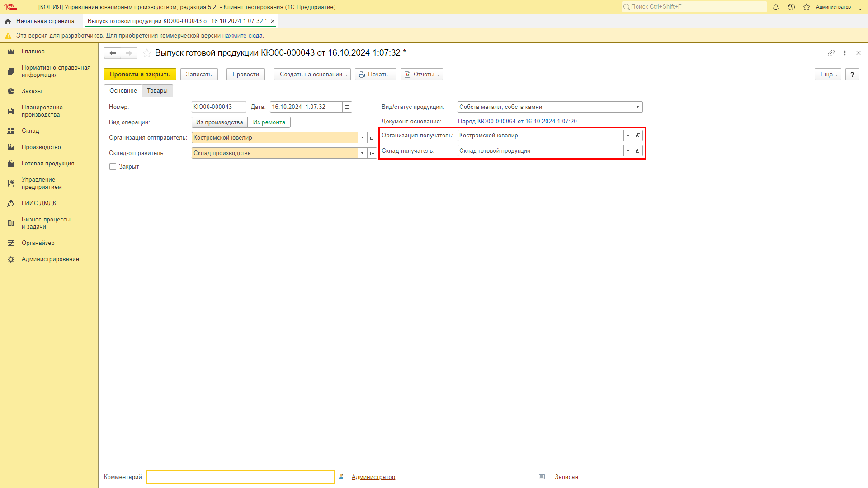Viewport: 868px width, 488px height.
Task: Open Склад-отправитель record via open icon
Action: tap(372, 153)
